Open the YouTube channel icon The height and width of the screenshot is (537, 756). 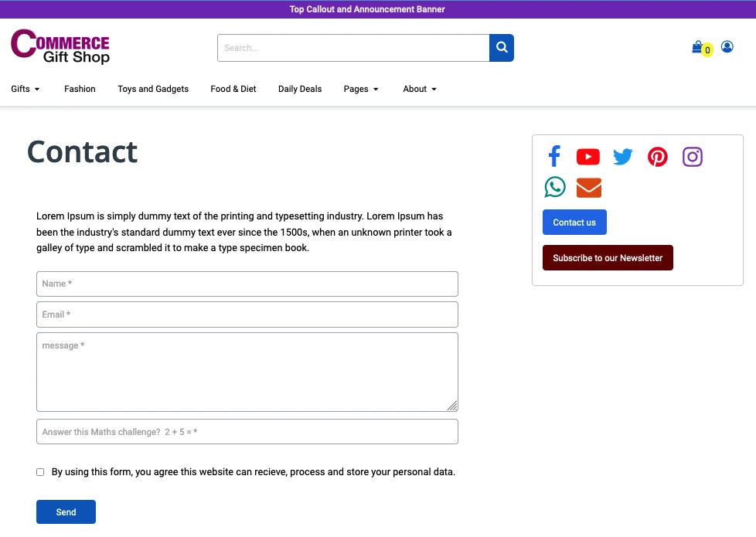pyautogui.click(x=587, y=157)
